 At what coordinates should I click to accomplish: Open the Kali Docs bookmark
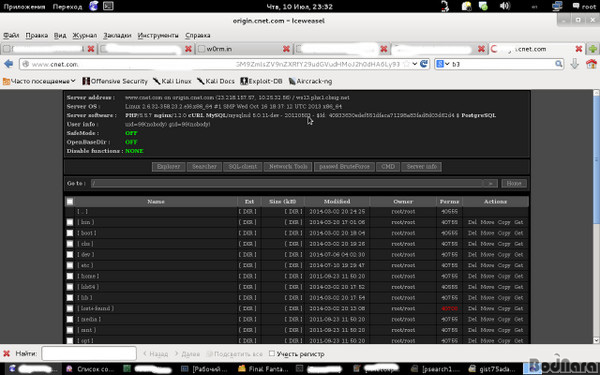216,81
